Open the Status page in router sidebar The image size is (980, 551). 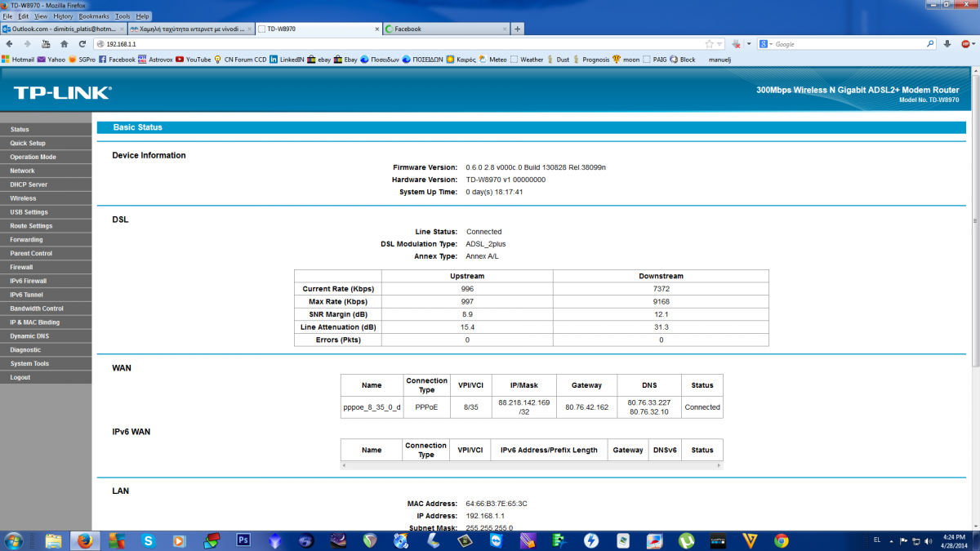[x=46, y=129]
